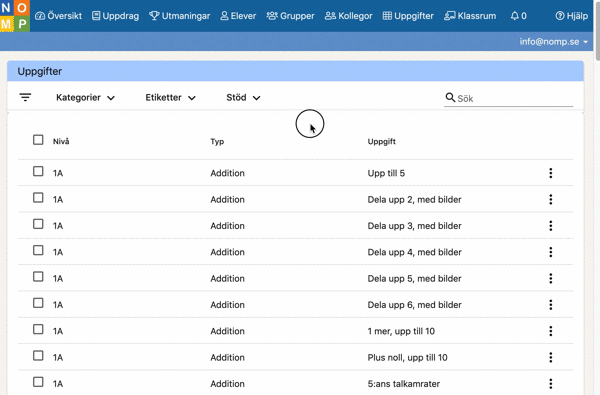The width and height of the screenshot is (600, 395).
Task: Open three-dot menu for Plus noll row
Action: pos(551,357)
